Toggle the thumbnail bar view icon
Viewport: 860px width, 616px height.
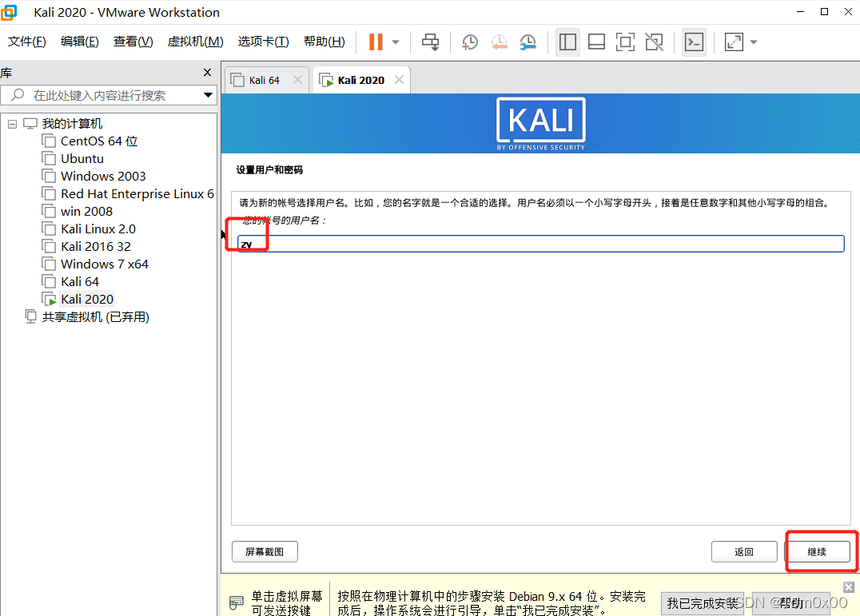tap(597, 42)
